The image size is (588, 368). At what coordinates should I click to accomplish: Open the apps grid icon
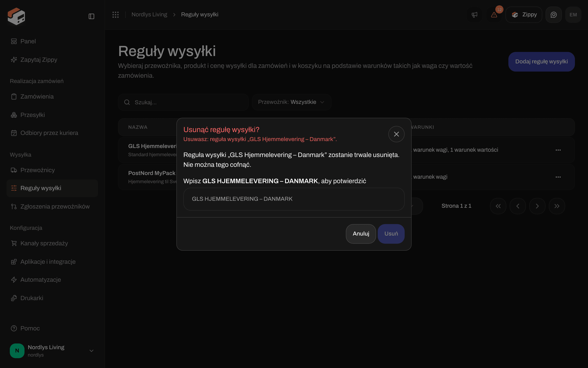click(x=115, y=15)
